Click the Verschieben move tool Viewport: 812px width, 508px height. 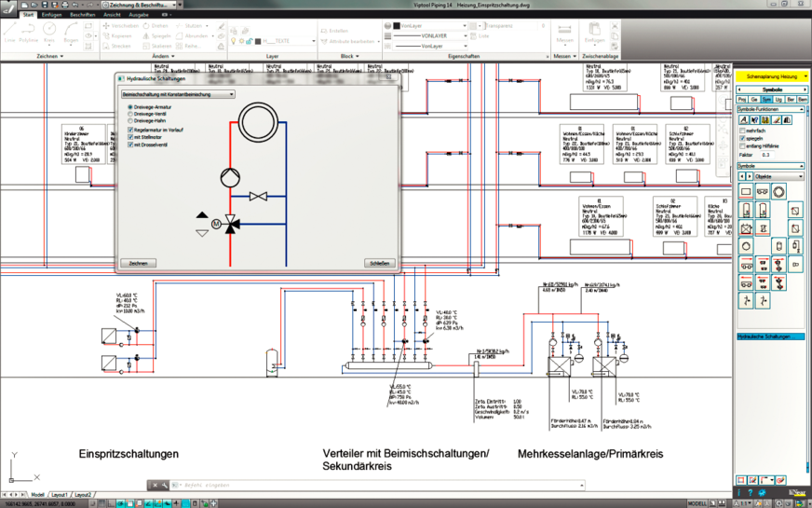[x=120, y=25]
